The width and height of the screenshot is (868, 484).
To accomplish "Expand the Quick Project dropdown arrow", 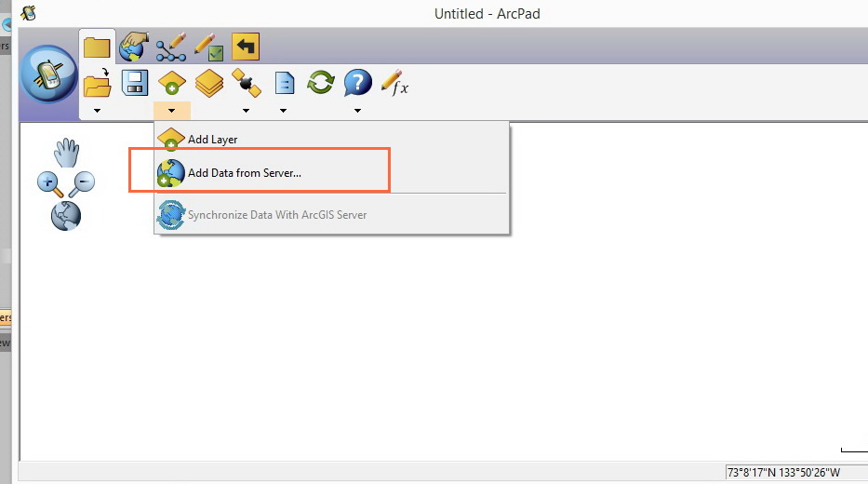I will coord(283,111).
